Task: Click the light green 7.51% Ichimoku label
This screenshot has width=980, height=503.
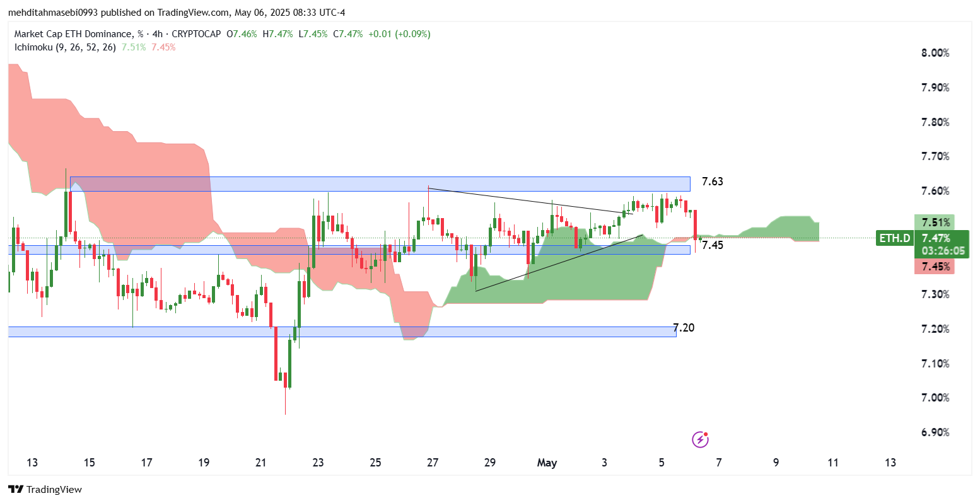Action: click(x=935, y=222)
